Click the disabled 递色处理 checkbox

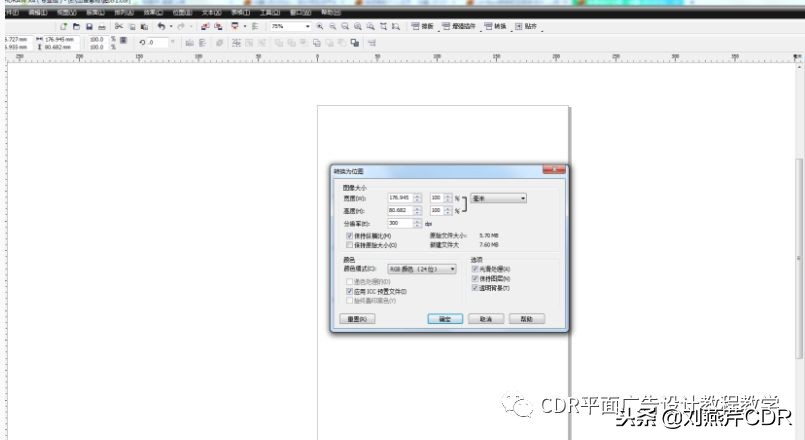[350, 281]
